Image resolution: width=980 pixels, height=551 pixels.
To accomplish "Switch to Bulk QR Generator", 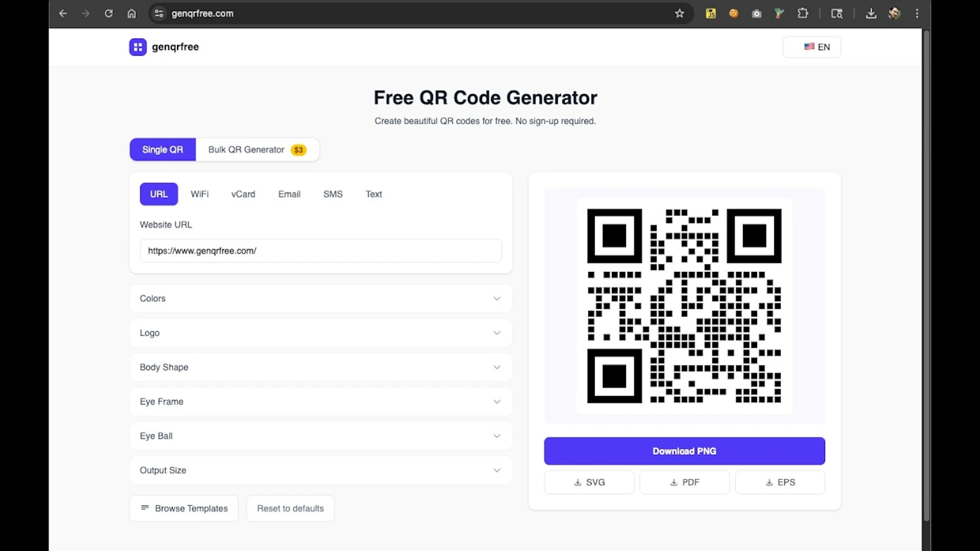I will tap(257, 149).
